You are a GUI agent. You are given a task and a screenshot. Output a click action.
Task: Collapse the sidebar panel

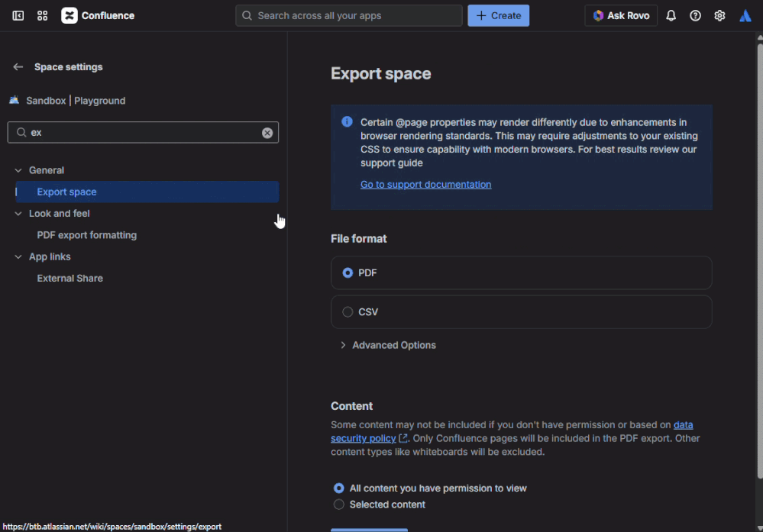pyautogui.click(x=18, y=15)
